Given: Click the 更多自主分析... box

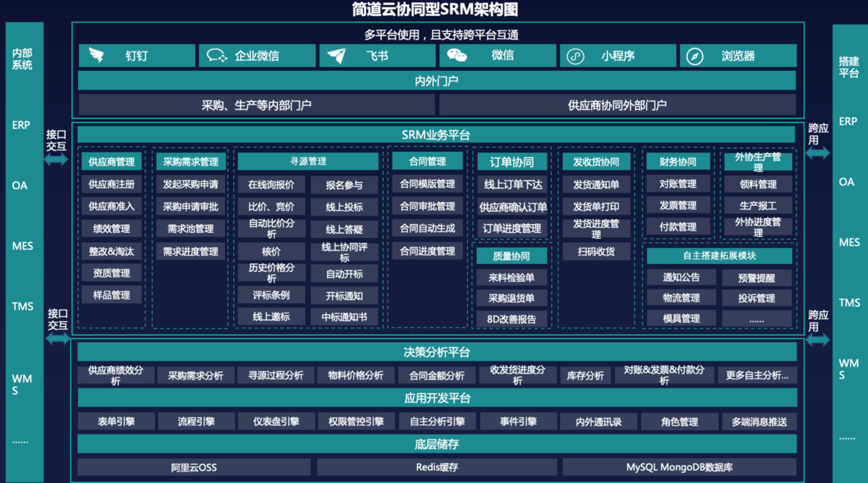Looking at the screenshot, I should [757, 375].
